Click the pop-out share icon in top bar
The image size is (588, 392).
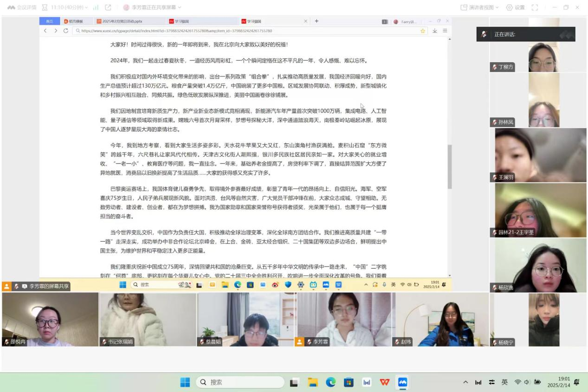(108, 7)
